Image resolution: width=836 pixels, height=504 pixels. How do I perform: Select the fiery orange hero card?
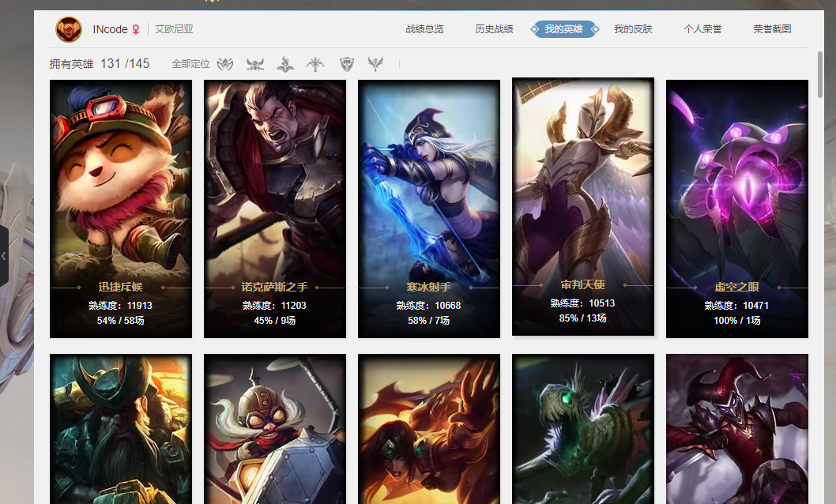click(x=429, y=429)
